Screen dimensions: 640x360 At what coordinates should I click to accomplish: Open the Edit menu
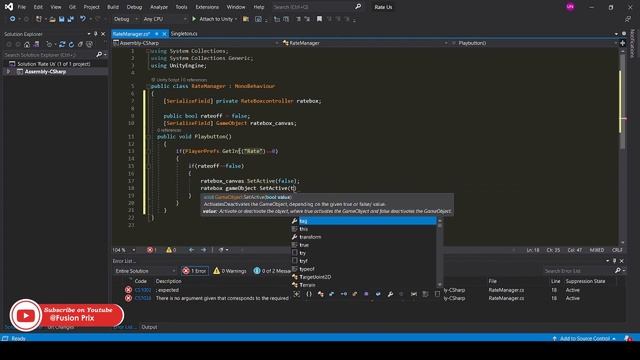[38, 7]
